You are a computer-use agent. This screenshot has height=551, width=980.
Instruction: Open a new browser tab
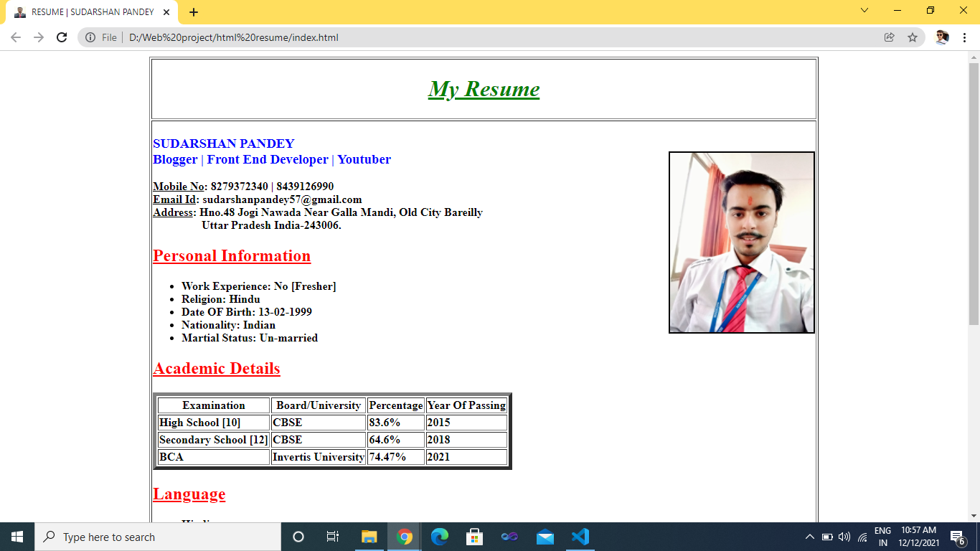tap(194, 11)
